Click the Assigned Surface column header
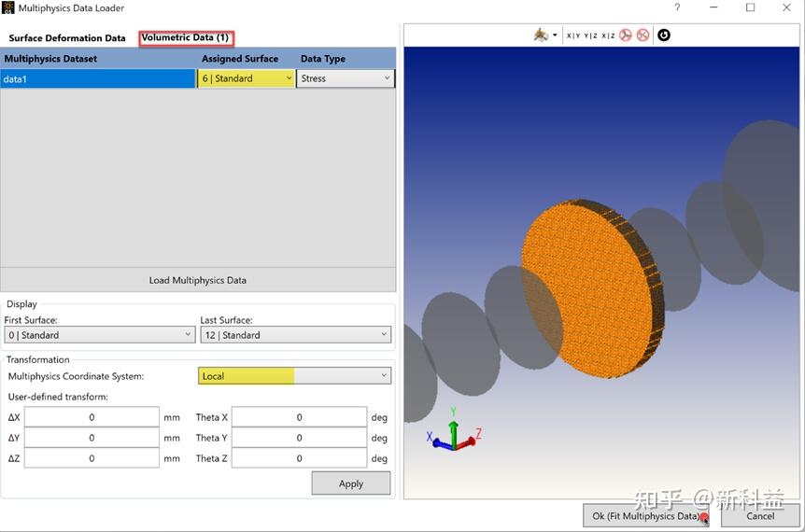This screenshot has width=805, height=532. coord(240,59)
